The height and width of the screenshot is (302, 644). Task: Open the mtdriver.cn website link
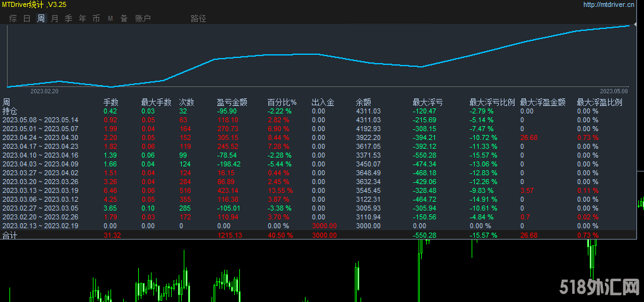(609, 5)
